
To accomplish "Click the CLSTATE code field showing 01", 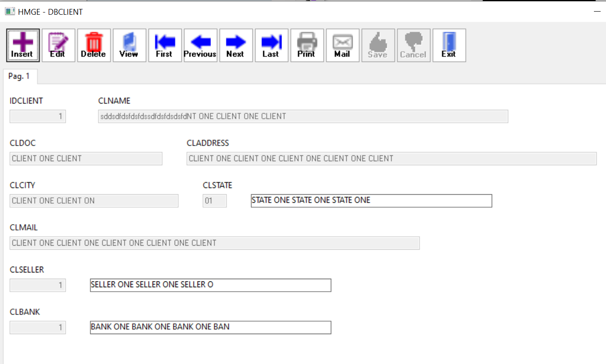I will (215, 201).
